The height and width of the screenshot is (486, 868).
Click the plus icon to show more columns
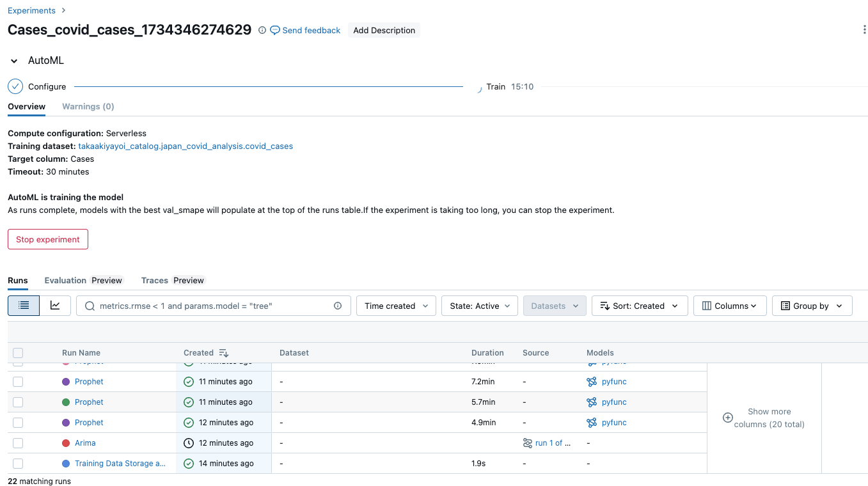[728, 417]
